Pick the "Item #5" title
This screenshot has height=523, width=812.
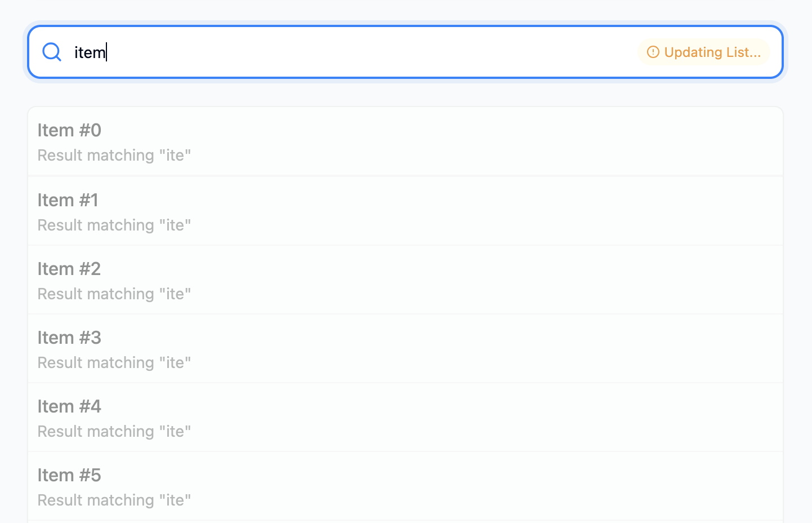point(69,475)
